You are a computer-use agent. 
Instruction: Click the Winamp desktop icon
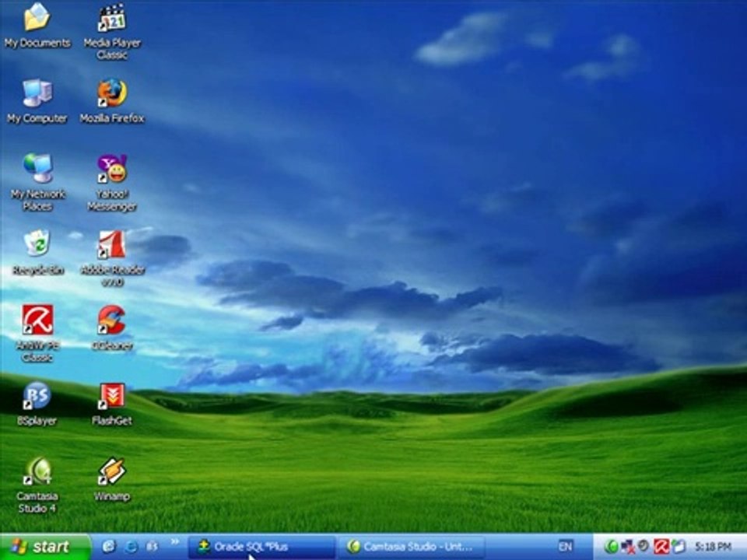click(x=112, y=471)
